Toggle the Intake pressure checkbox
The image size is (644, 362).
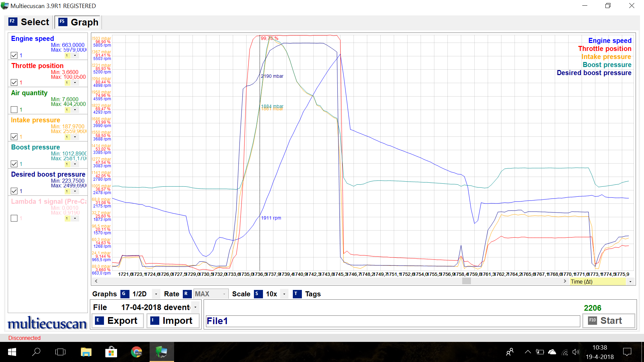pos(14,137)
